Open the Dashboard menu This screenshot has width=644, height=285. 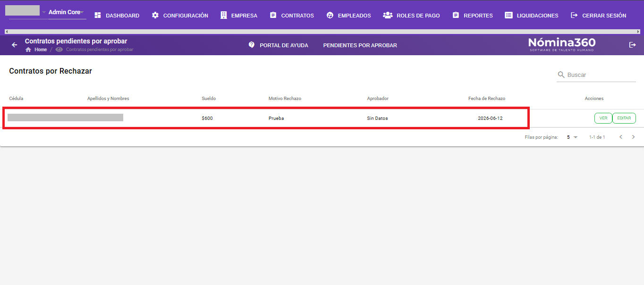point(117,16)
